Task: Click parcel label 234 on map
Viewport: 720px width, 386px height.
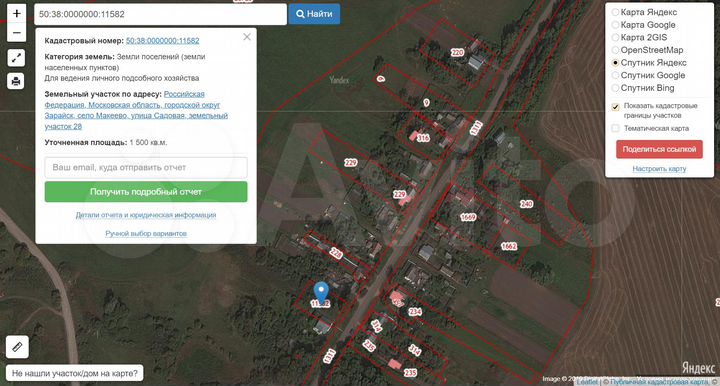Action: click(x=415, y=312)
